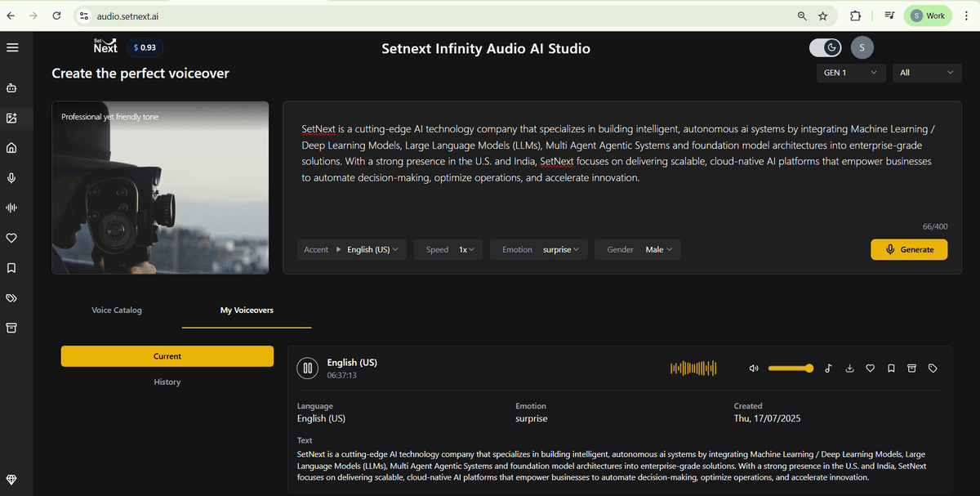Select the History option
Image resolution: width=980 pixels, height=496 pixels.
point(167,382)
